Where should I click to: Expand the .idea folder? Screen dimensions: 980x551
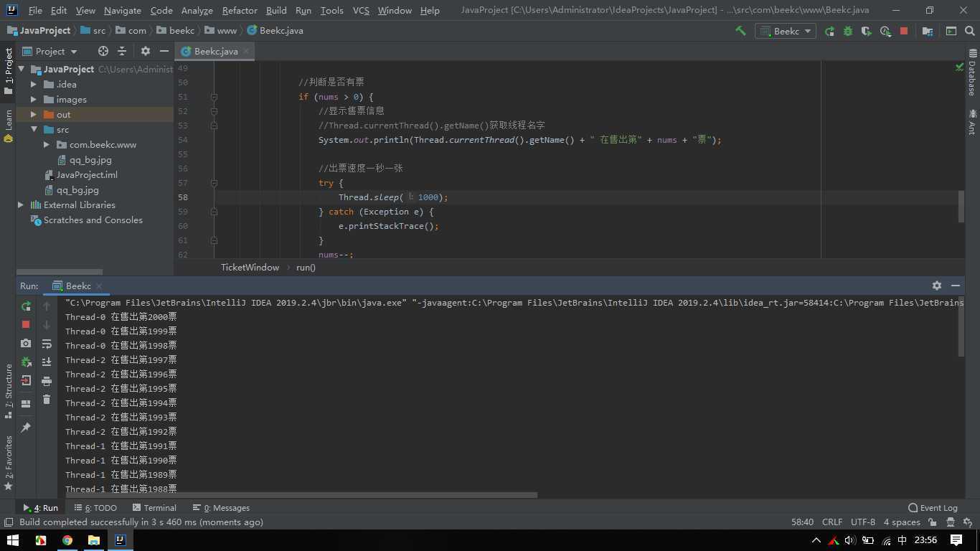point(34,84)
